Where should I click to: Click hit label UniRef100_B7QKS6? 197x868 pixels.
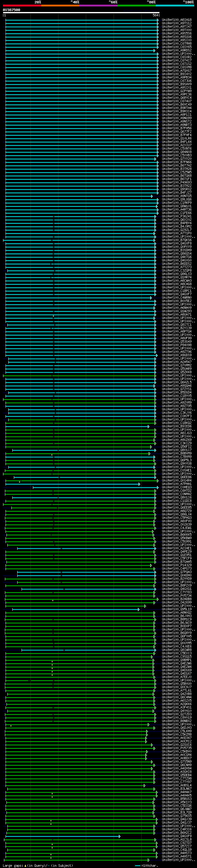pos(177,240)
